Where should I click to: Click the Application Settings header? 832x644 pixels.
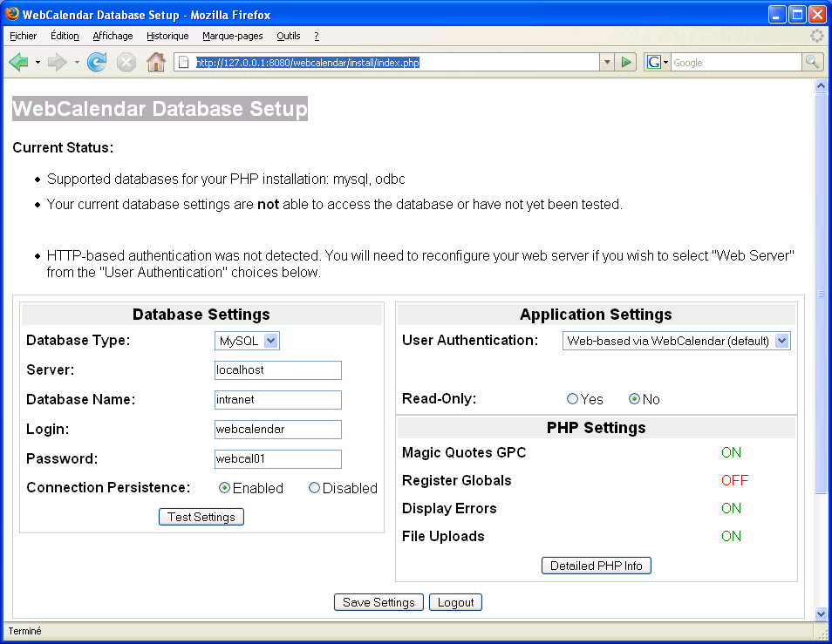pyautogui.click(x=596, y=315)
